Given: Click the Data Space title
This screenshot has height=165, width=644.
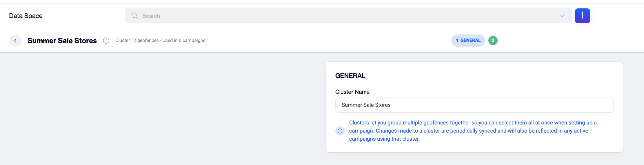Looking at the screenshot, I should 26,16.
